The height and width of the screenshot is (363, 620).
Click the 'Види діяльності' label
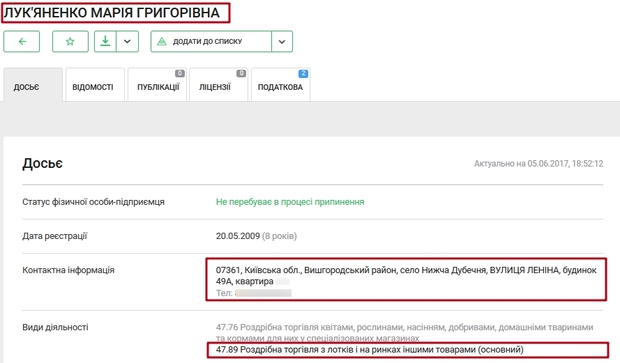point(55,327)
